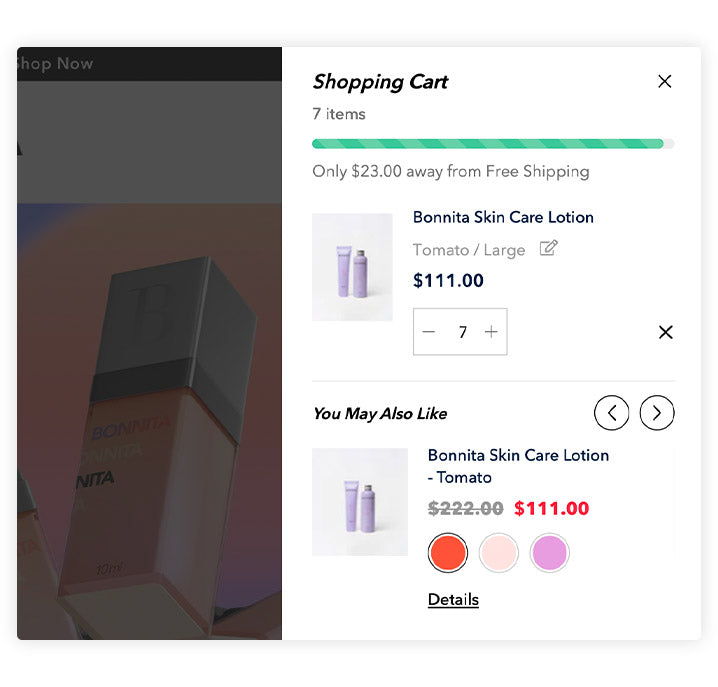Click the cart item product thumbnail
The height and width of the screenshot is (687, 718).
coord(352,267)
